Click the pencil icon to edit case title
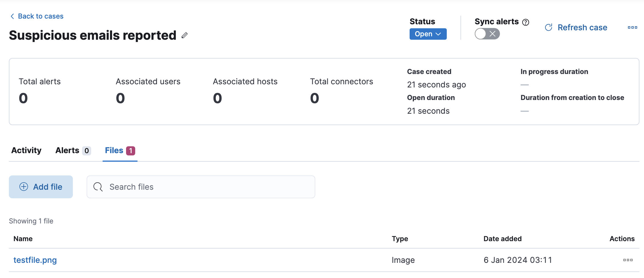 (x=185, y=35)
